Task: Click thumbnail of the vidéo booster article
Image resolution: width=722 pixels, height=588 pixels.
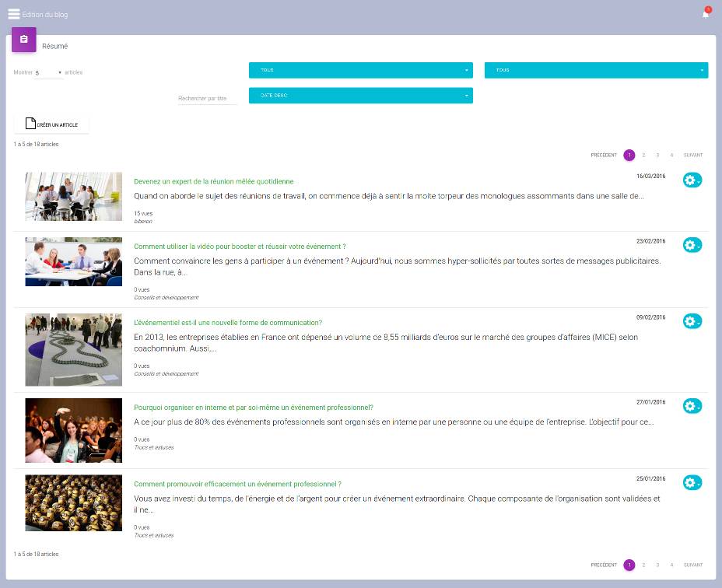Action: 74,261
